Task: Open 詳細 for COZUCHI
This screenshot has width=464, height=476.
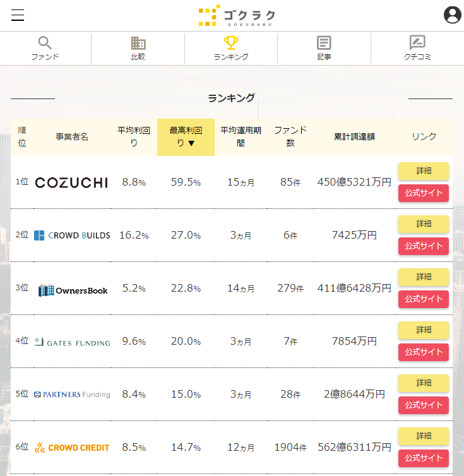Action: [x=424, y=171]
